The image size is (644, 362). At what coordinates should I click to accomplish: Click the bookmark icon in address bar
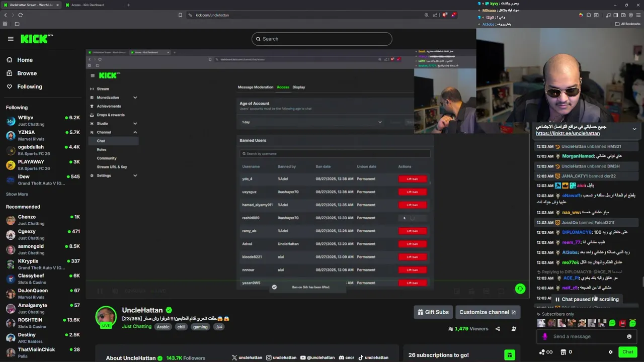[180, 15]
